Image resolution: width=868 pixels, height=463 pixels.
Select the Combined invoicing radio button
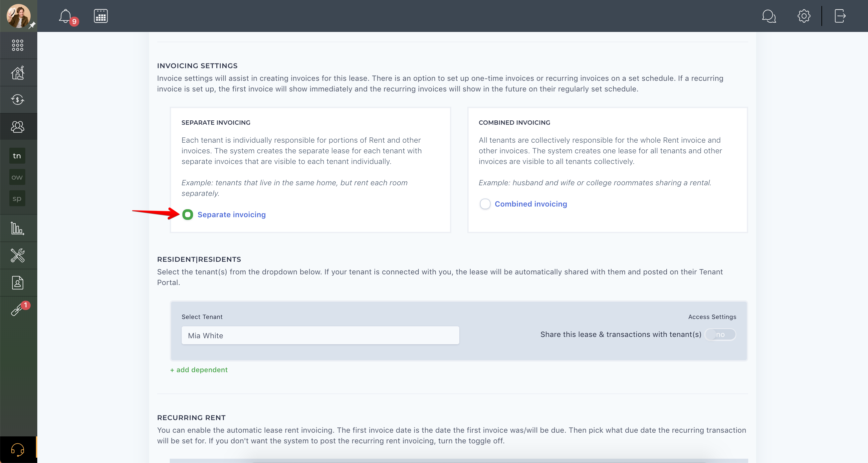coord(485,204)
